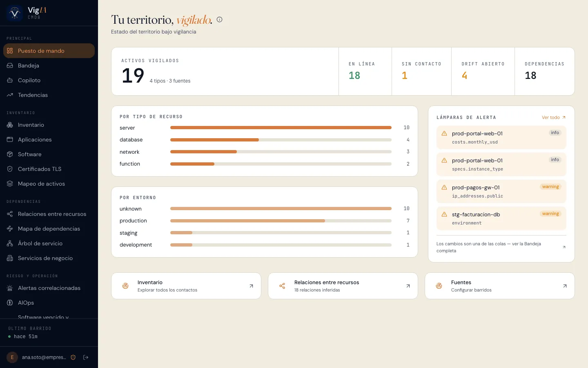Click the Aplicaciones window icon
This screenshot has width=588, height=368.
(10, 139)
